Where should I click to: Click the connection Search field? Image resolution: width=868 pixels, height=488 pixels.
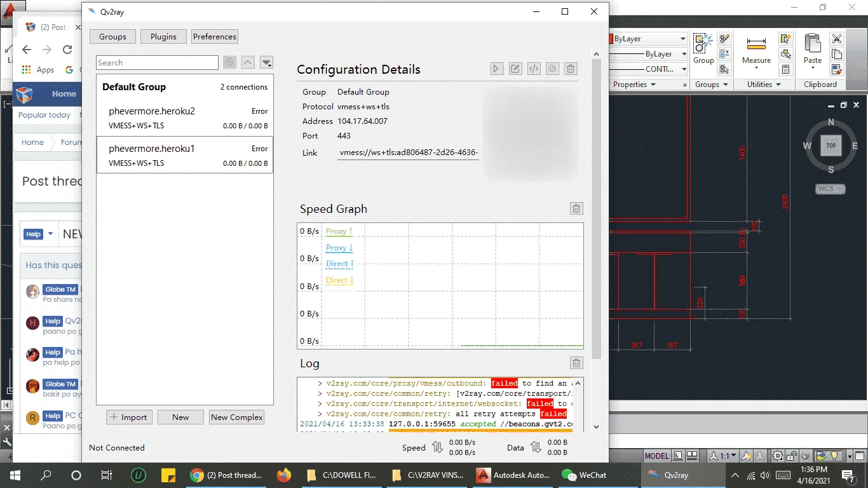[x=157, y=62]
